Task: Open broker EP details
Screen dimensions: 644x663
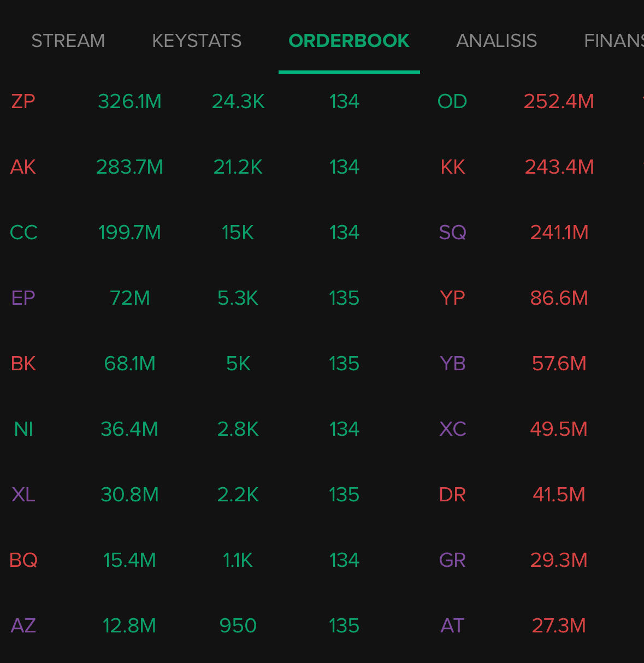Action: point(23,298)
